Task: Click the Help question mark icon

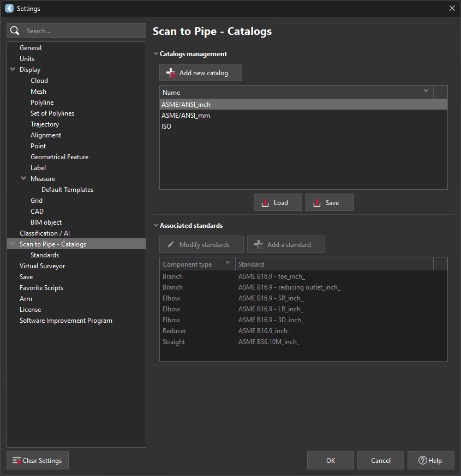Action: click(x=422, y=461)
